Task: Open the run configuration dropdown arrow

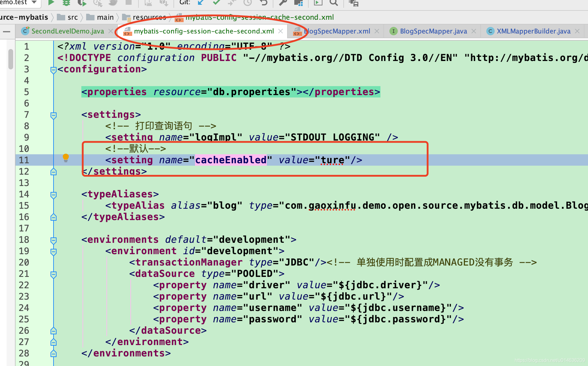Action: (34, 2)
